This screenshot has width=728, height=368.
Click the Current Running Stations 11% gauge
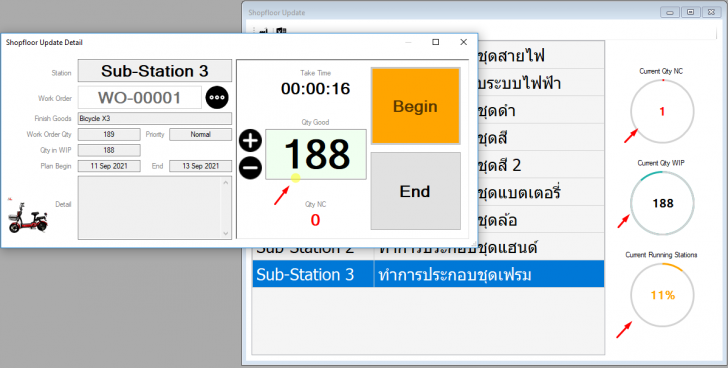(662, 295)
